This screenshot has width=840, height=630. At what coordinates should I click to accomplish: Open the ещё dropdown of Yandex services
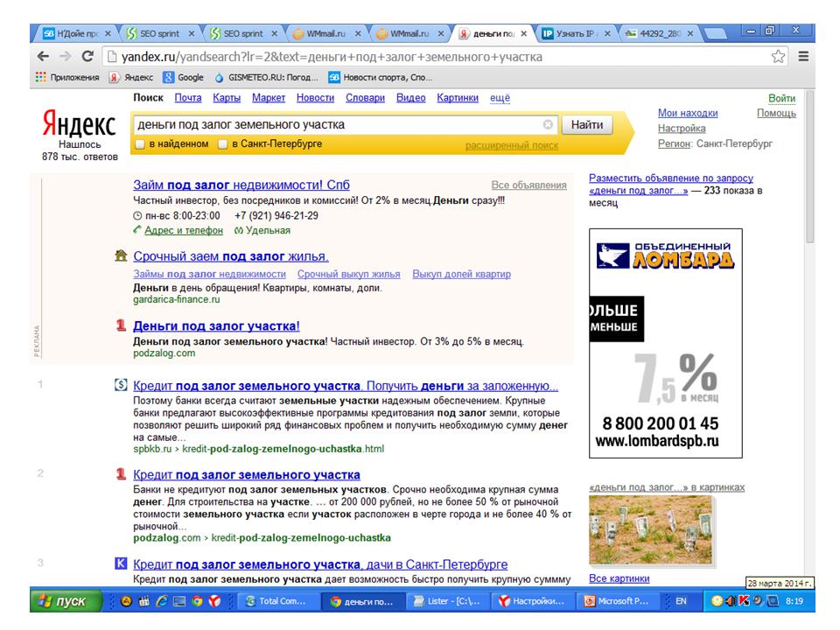[500, 98]
